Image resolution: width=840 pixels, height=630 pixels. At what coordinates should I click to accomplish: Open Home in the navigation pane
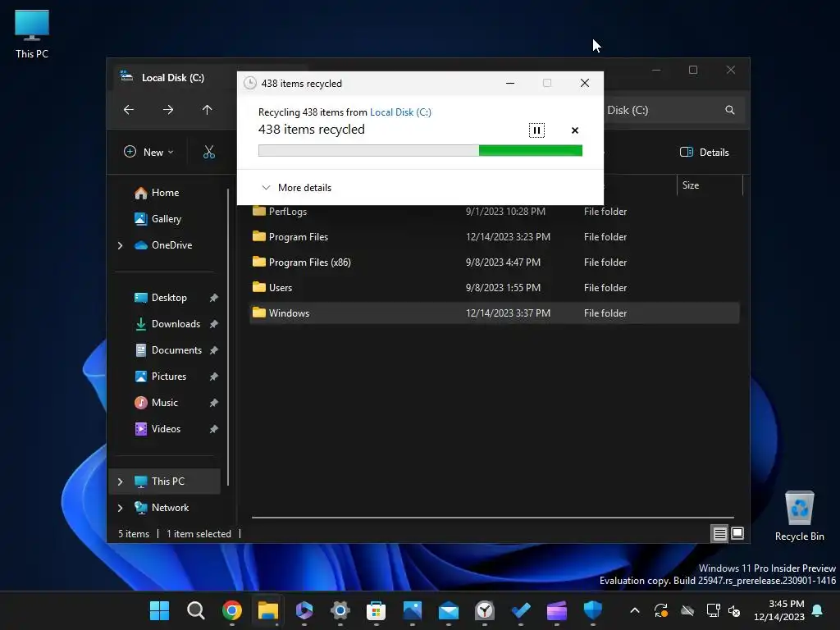coord(157,192)
